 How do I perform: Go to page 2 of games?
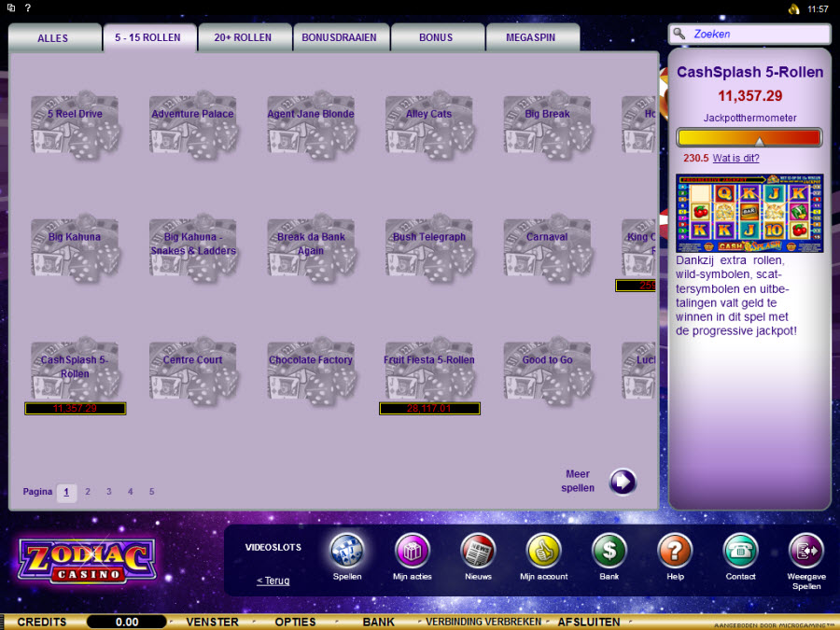[x=88, y=491]
